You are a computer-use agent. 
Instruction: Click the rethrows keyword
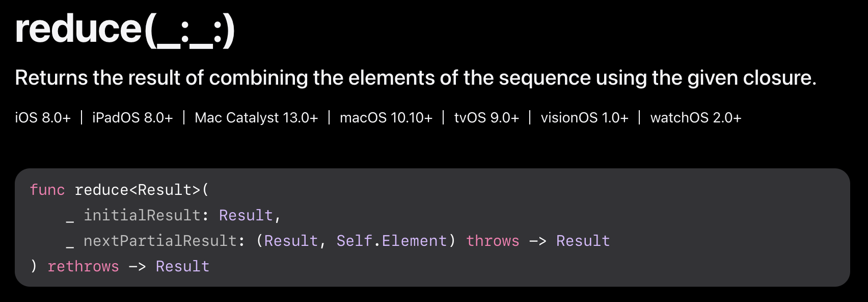point(83,266)
